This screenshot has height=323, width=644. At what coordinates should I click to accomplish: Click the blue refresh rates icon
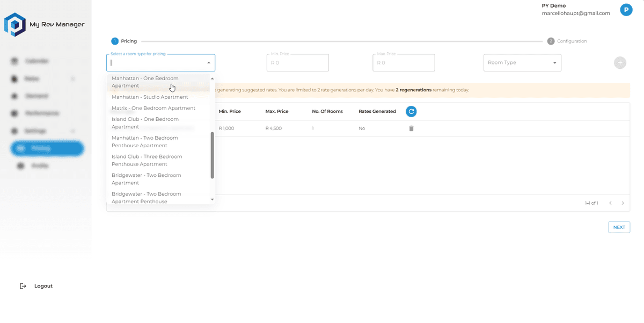point(411,111)
